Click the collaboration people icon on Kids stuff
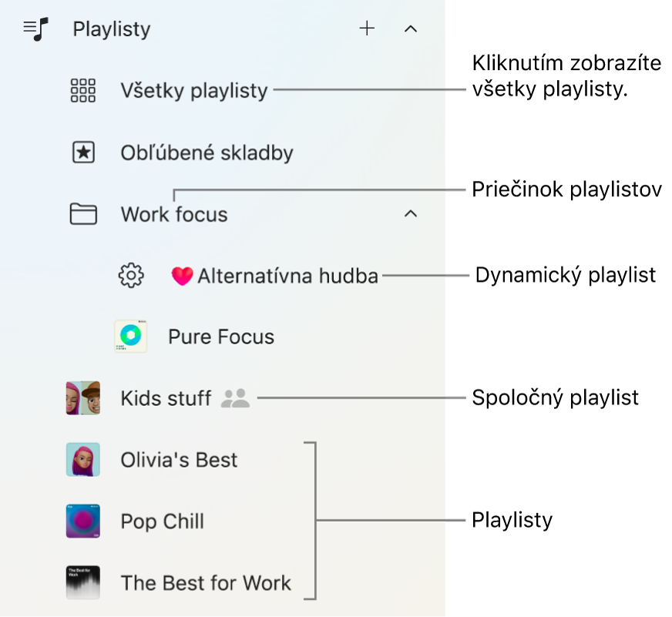Viewport: 672px width, 617px height. [x=235, y=398]
